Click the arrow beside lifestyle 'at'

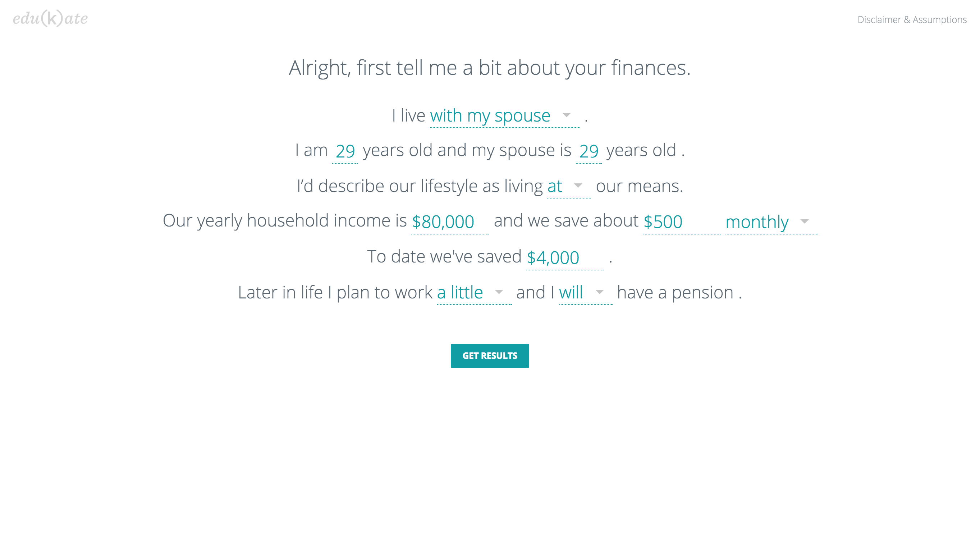578,186
